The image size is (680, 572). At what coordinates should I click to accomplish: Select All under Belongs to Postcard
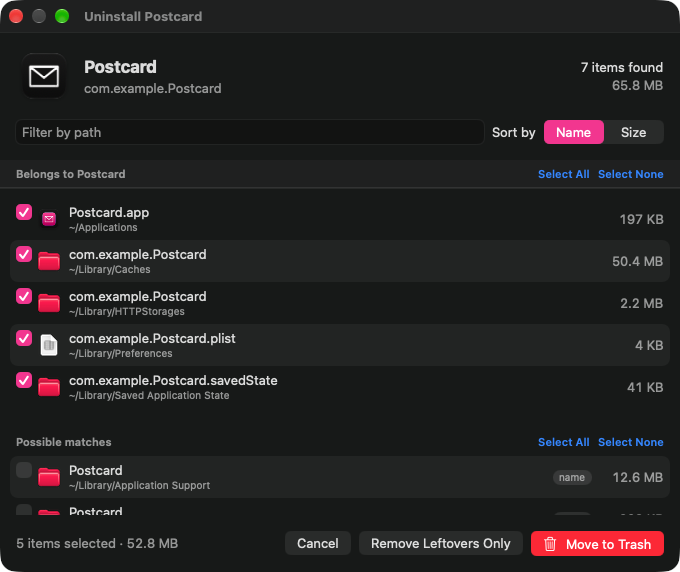pyautogui.click(x=563, y=174)
